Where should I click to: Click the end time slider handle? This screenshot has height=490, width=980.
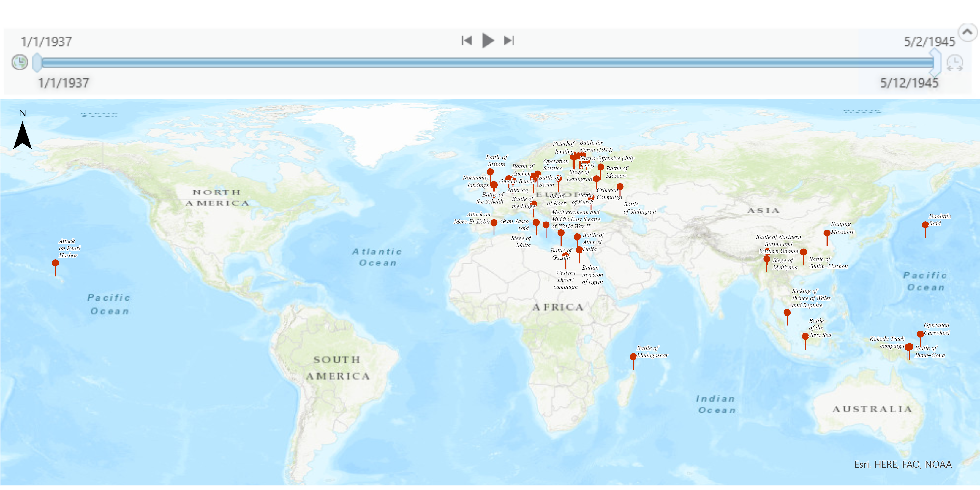point(936,62)
